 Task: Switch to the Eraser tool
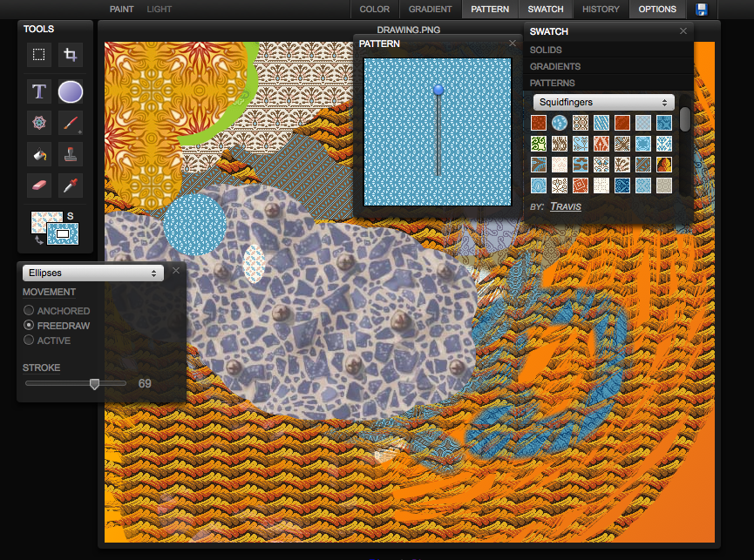pyautogui.click(x=39, y=185)
